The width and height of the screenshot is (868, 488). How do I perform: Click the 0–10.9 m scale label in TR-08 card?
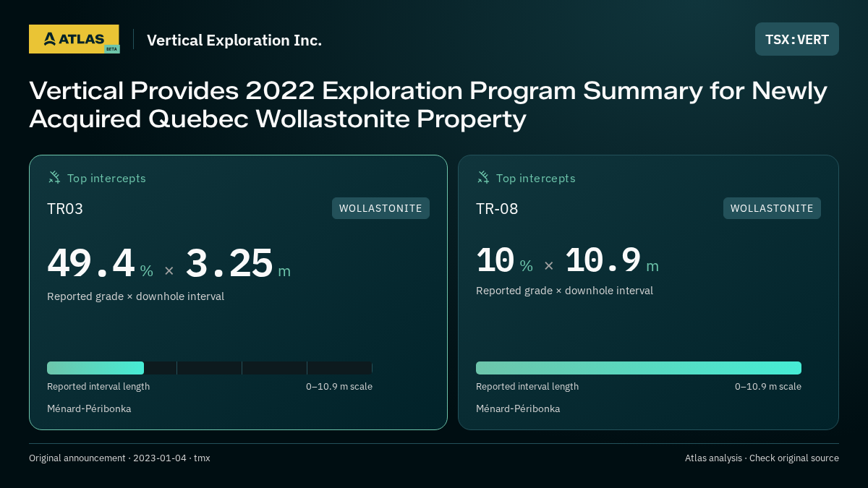768,387
